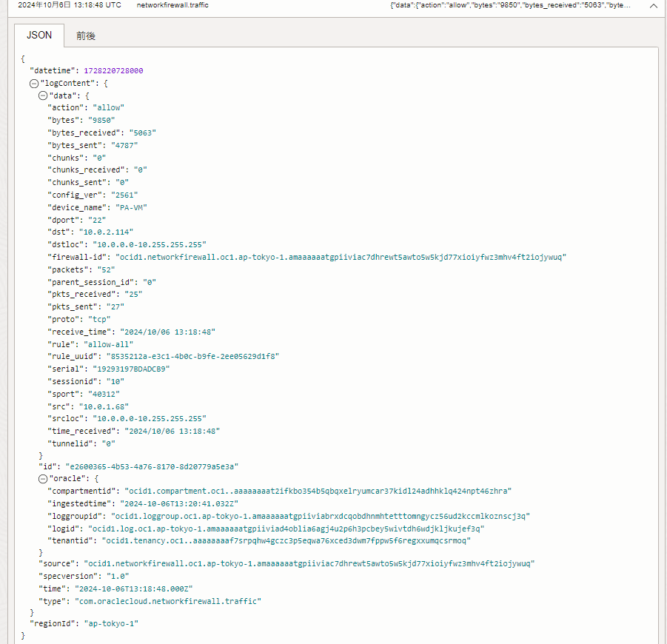Click the loggroupid OCID value

coord(320,516)
